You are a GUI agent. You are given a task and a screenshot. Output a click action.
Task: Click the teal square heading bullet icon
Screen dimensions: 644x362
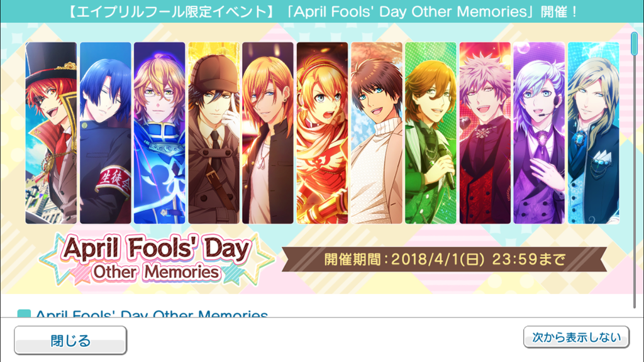point(24,314)
